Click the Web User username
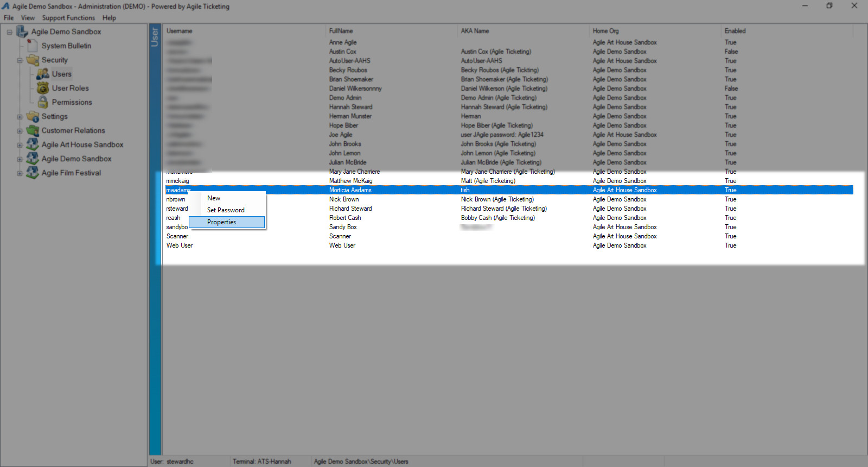Viewport: 868px width, 467px height. click(180, 245)
